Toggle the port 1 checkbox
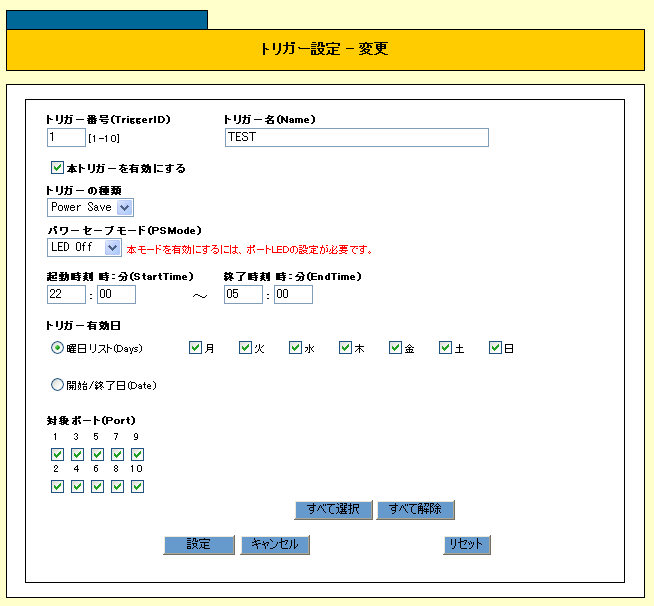 [57, 454]
